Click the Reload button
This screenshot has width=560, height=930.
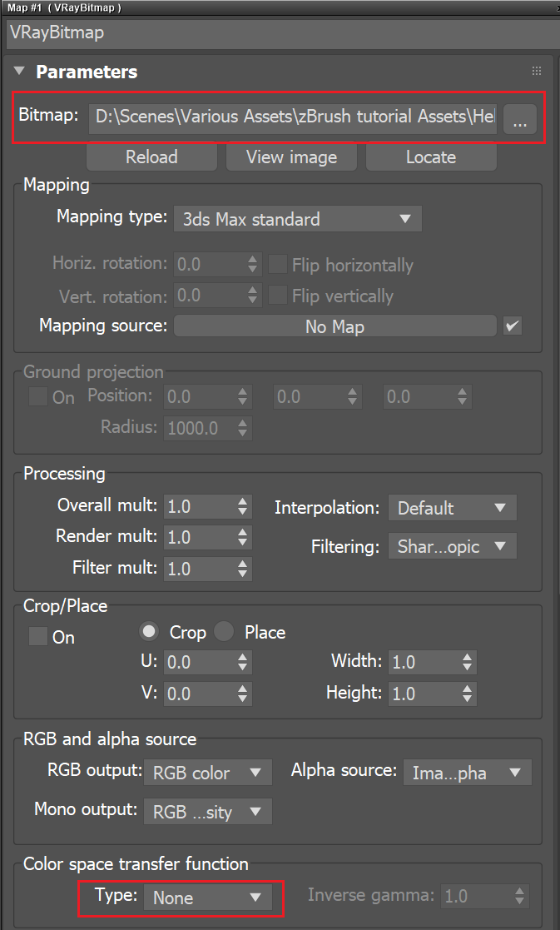point(151,157)
